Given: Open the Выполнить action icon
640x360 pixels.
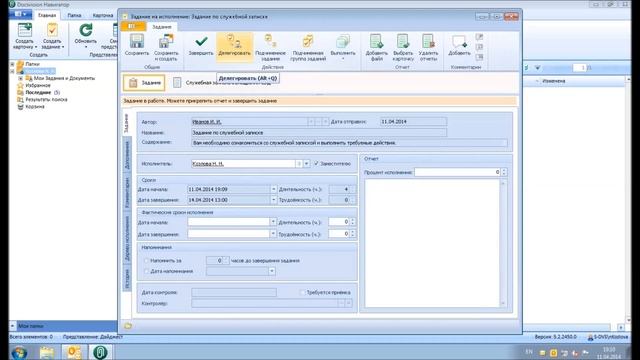Looking at the screenshot, I should click(343, 41).
